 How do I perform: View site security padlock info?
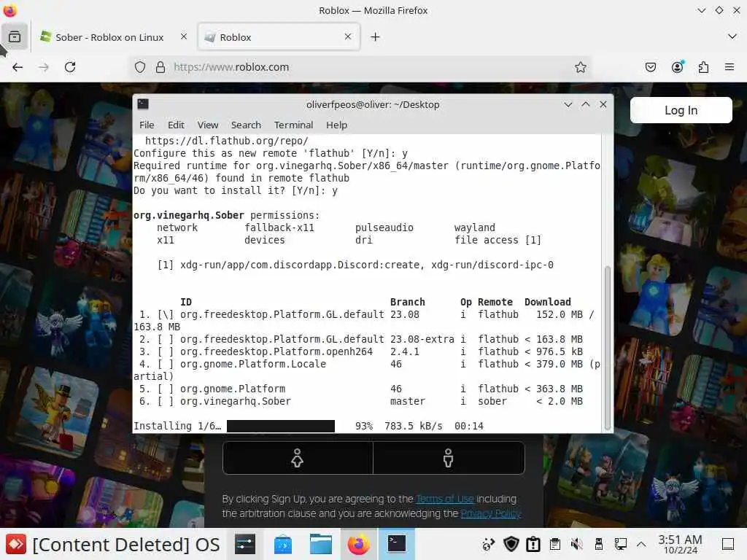click(x=160, y=67)
